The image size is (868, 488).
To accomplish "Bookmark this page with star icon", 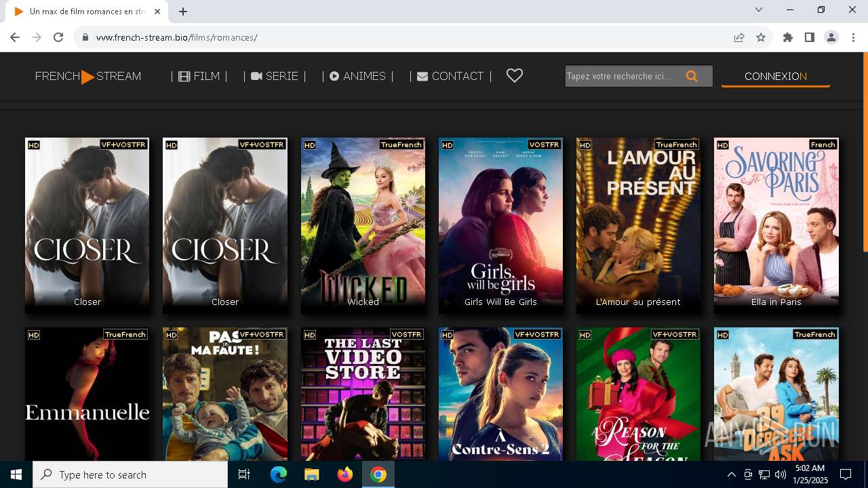I will point(761,37).
